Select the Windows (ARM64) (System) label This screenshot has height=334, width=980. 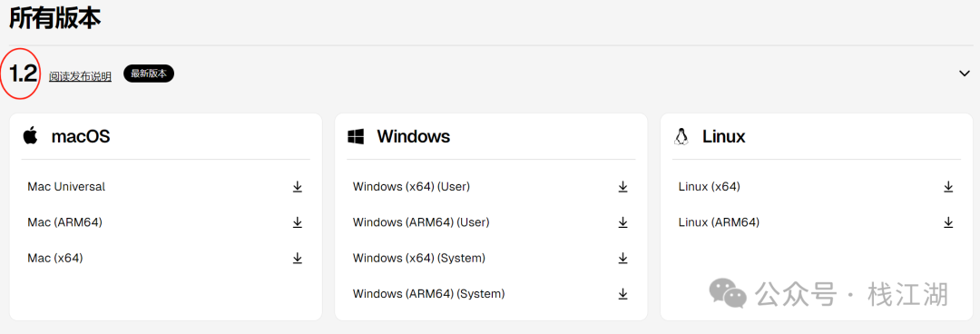[x=428, y=293]
